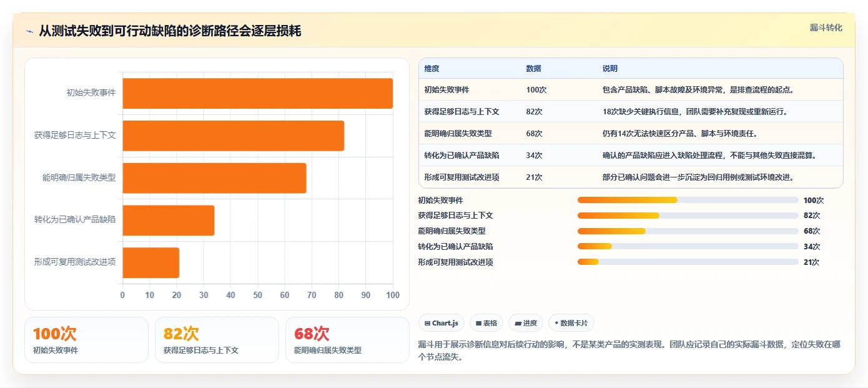This screenshot has height=388, width=868.
Task: Click the 获得足够日志与上下文 bar in the chart
Action: click(234, 136)
